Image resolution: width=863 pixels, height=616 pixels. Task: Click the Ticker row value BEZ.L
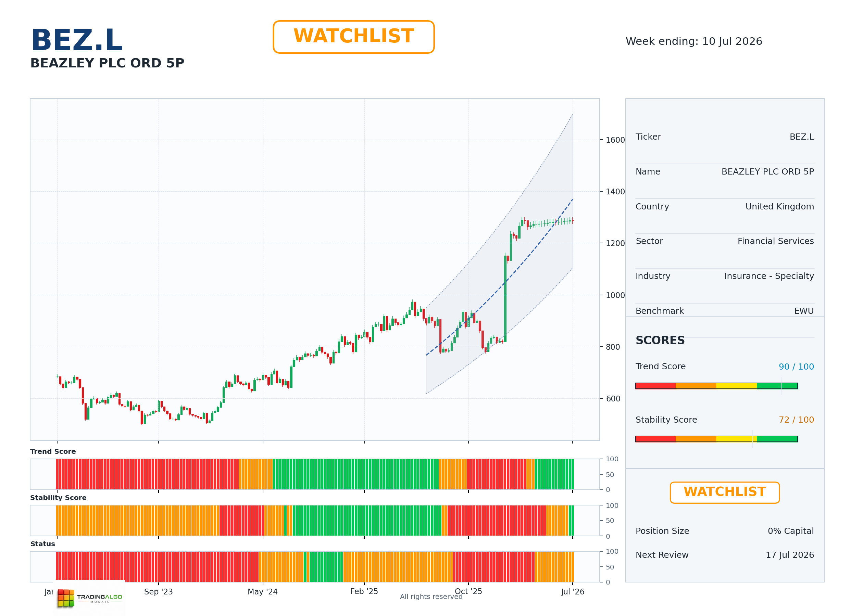801,137
